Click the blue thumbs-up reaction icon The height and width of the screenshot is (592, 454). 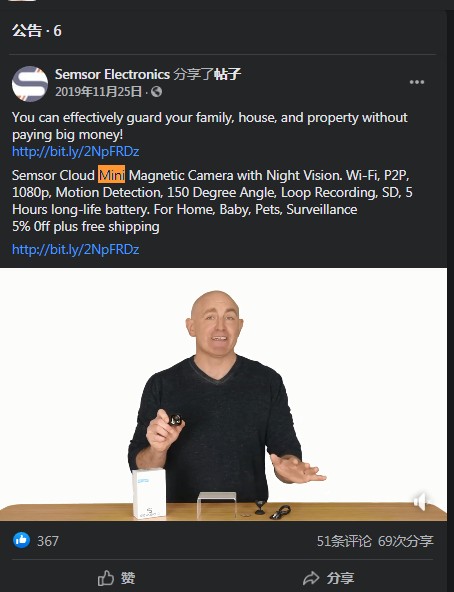coord(22,540)
